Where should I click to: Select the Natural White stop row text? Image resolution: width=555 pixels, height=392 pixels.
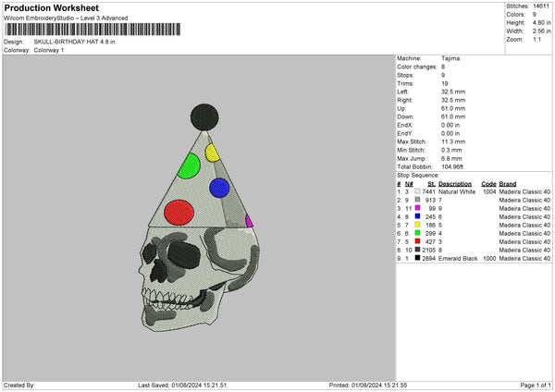[x=457, y=192]
